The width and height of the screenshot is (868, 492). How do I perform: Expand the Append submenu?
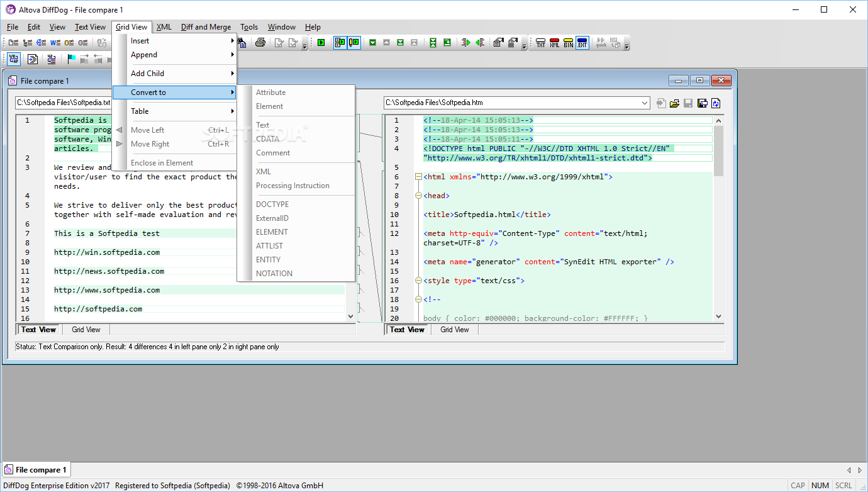tap(174, 55)
